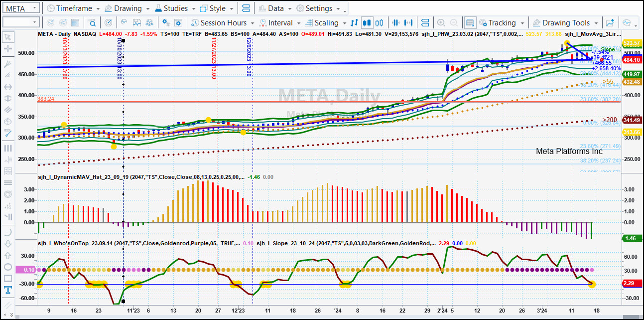The image size is (644, 320).
Task: Click the pulse line speech-bubble icon
Action: click(627, 22)
